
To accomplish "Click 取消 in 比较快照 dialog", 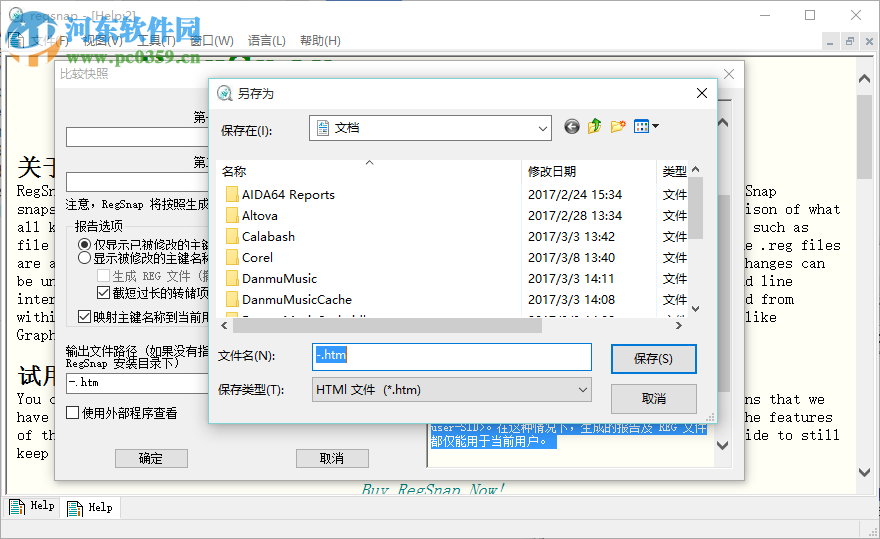I will click(332, 459).
